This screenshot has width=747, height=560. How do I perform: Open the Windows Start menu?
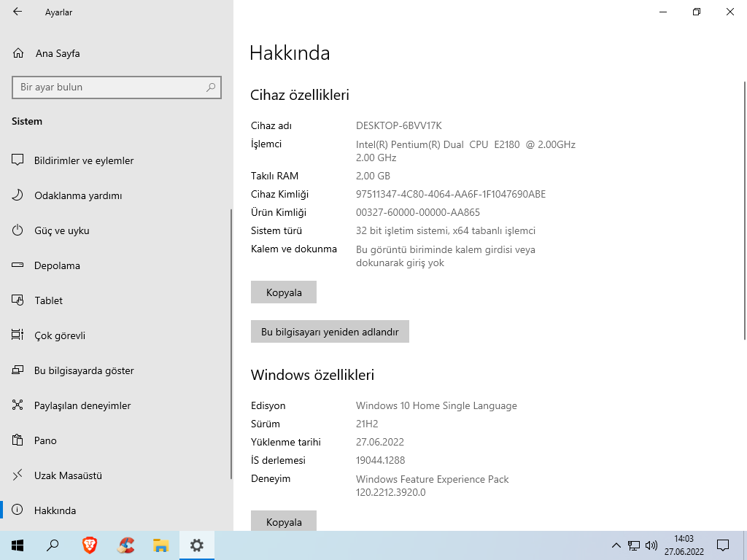[18, 545]
